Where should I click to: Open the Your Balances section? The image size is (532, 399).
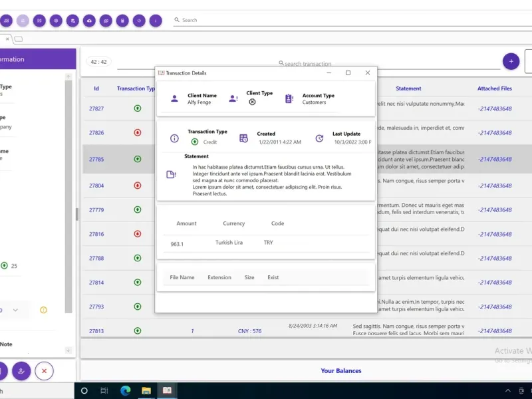(341, 371)
